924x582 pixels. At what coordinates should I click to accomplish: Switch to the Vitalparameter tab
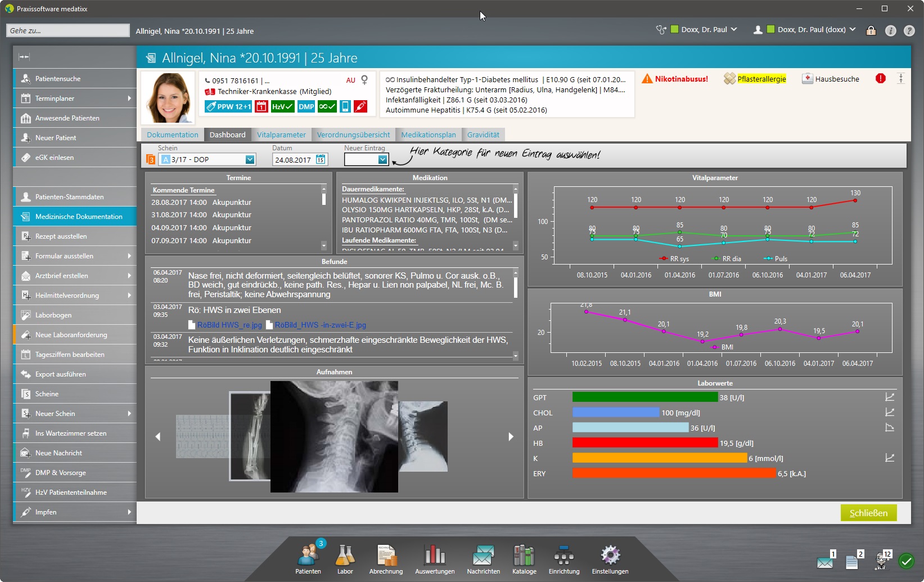coord(281,135)
